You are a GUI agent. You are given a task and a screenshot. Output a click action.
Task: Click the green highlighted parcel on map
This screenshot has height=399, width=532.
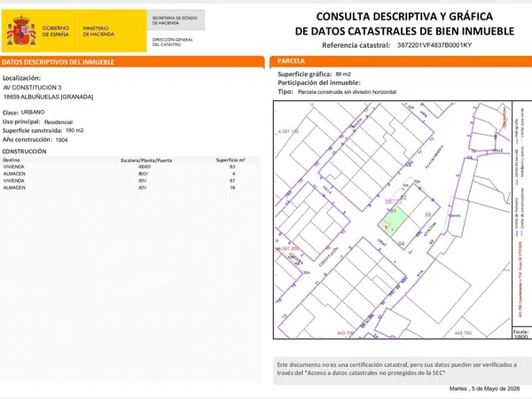394,221
